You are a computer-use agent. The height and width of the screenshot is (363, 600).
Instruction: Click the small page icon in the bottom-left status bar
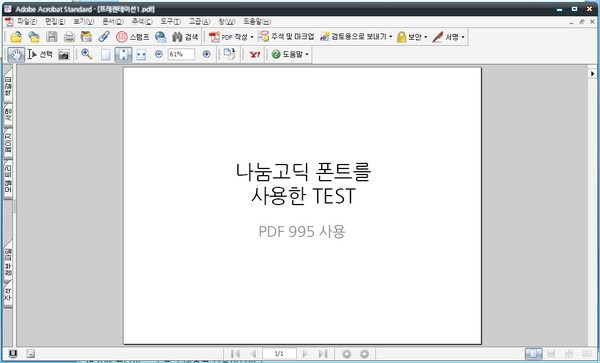pyautogui.click(x=31, y=354)
